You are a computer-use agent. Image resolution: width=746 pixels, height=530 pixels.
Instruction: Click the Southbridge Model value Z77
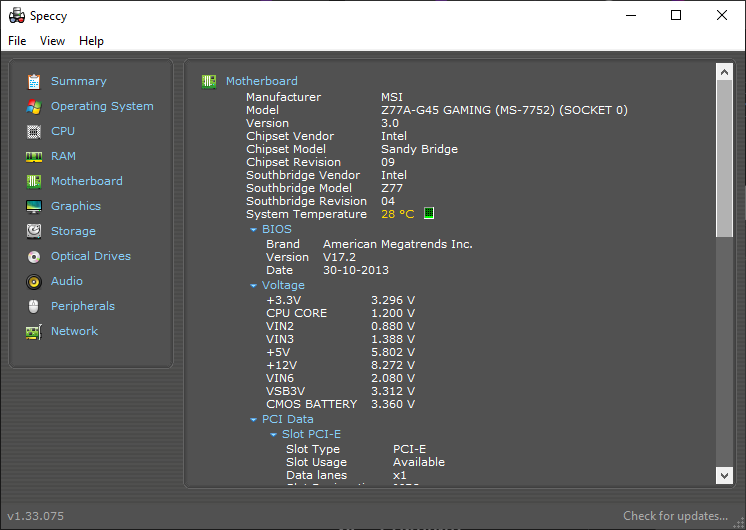[392, 188]
